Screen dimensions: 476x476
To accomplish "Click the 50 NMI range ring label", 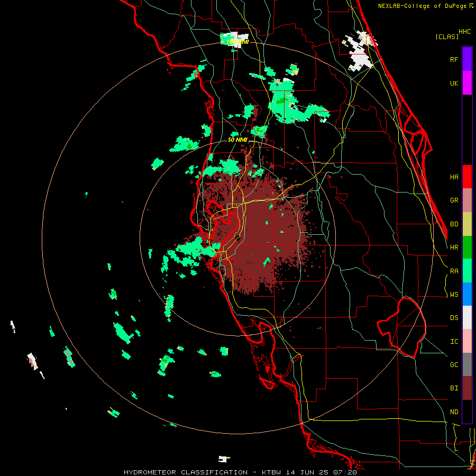I will [x=237, y=140].
